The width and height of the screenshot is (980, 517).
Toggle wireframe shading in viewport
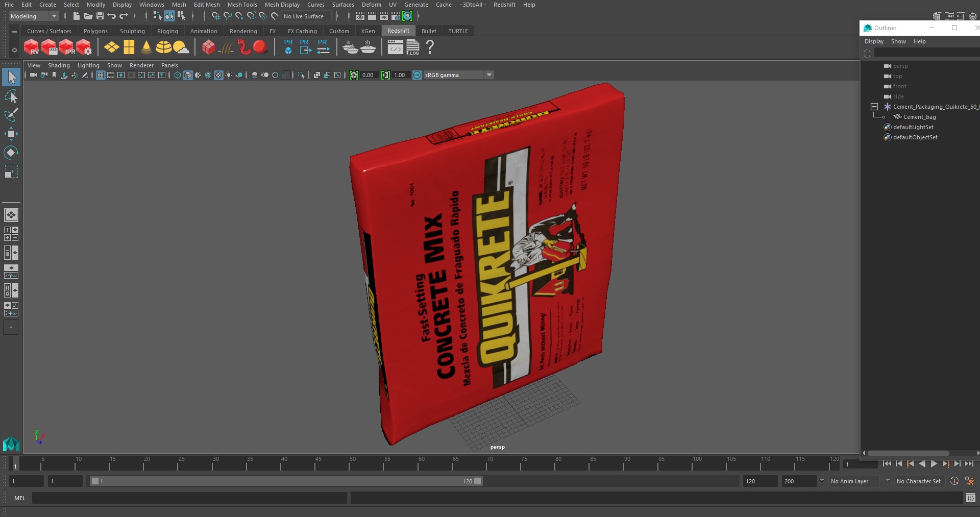point(177,75)
